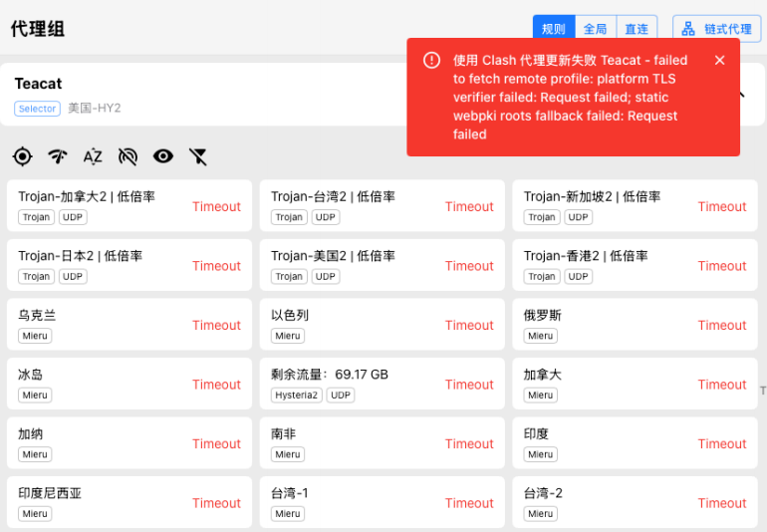Sort proxies with the AZ icon
767x532 pixels.
[93, 156]
